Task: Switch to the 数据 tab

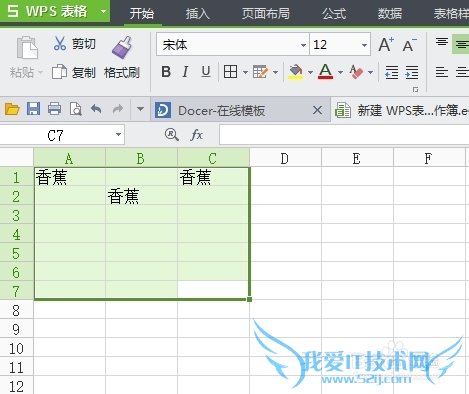Action: pyautogui.click(x=390, y=13)
